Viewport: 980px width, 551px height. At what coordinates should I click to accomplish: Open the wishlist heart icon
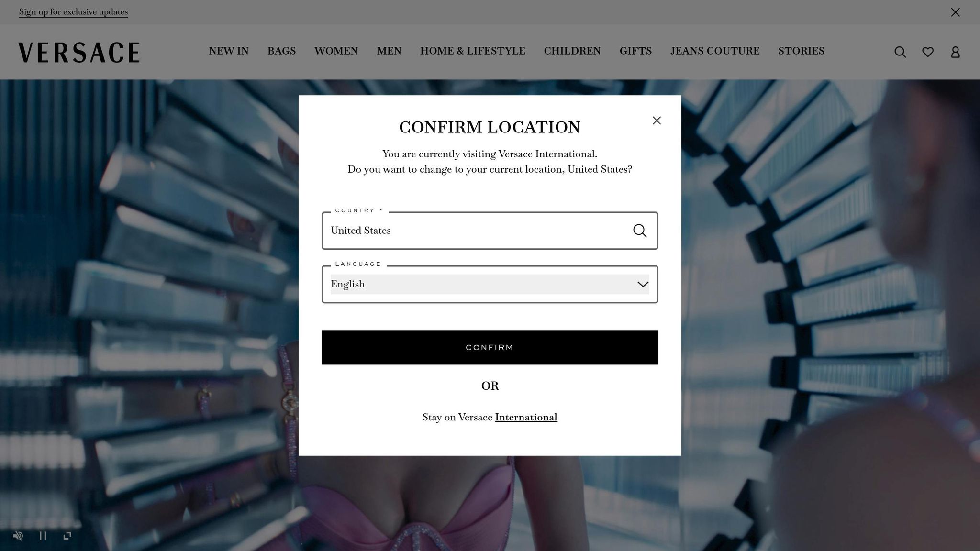coord(928,52)
